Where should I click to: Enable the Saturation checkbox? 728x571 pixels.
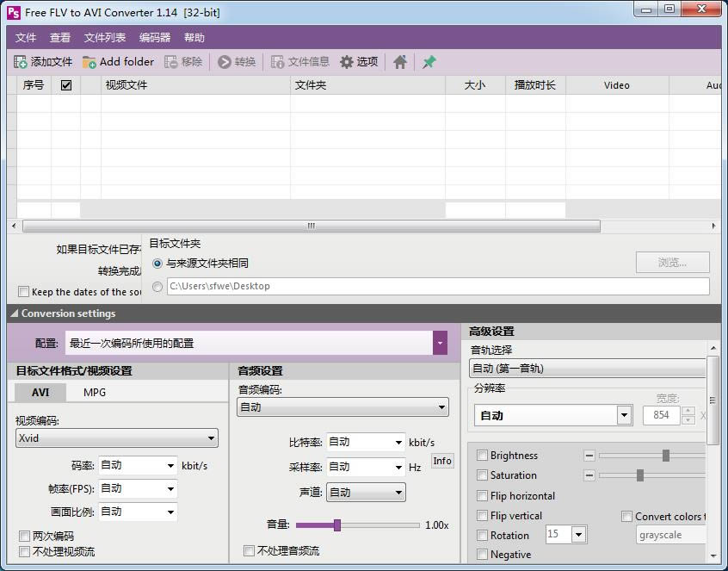click(x=483, y=475)
